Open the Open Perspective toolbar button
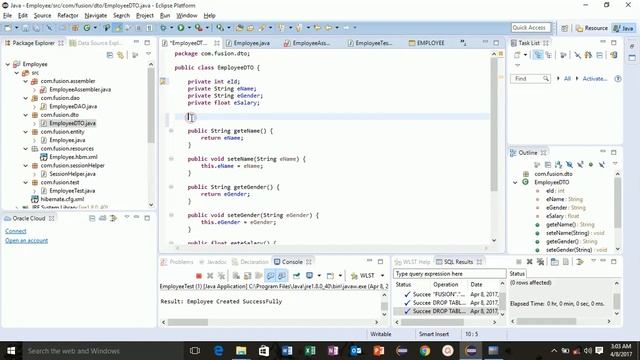 pos(564,28)
